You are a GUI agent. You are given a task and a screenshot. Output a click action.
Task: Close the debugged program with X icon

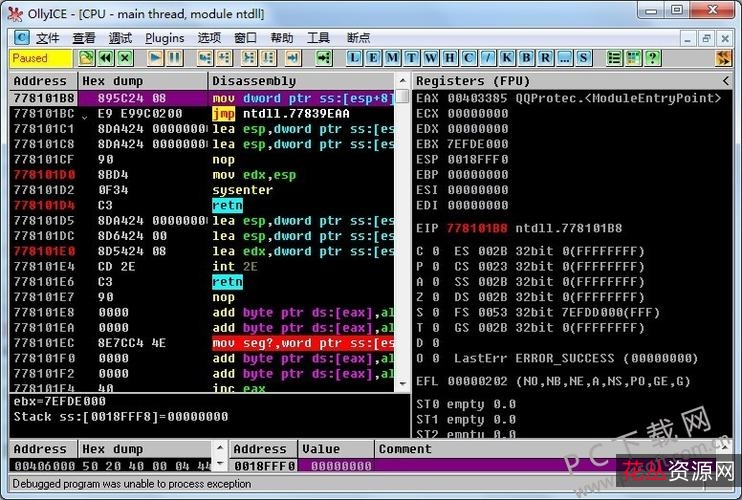(124, 58)
